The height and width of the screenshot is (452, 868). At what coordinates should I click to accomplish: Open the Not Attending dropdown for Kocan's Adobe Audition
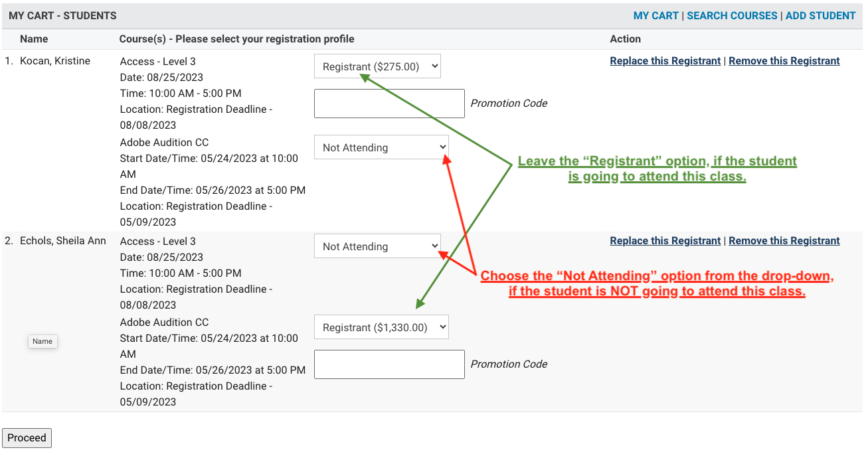[x=381, y=147]
